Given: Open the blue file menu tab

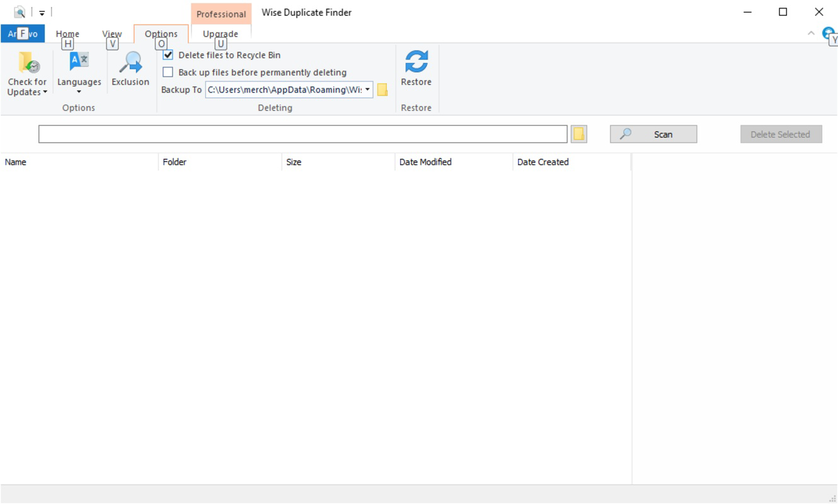Looking at the screenshot, I should tap(23, 34).
